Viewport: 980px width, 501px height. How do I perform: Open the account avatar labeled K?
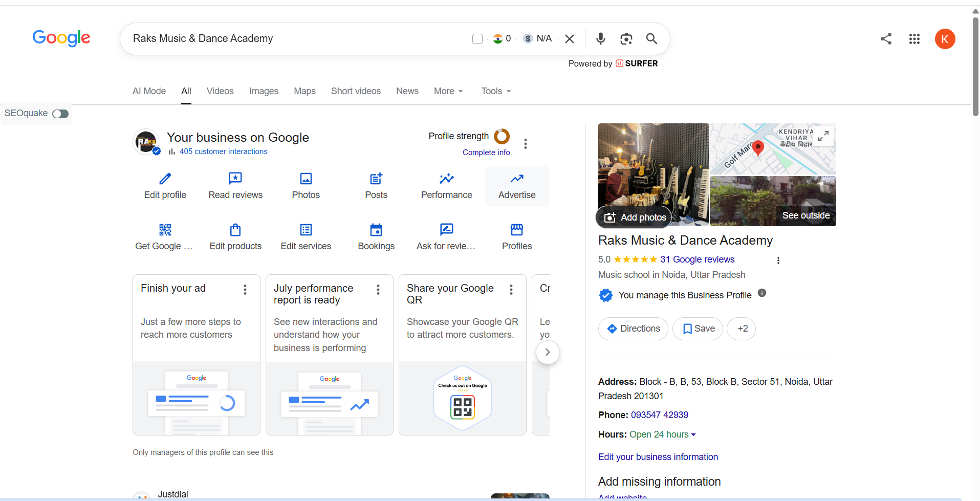point(945,39)
